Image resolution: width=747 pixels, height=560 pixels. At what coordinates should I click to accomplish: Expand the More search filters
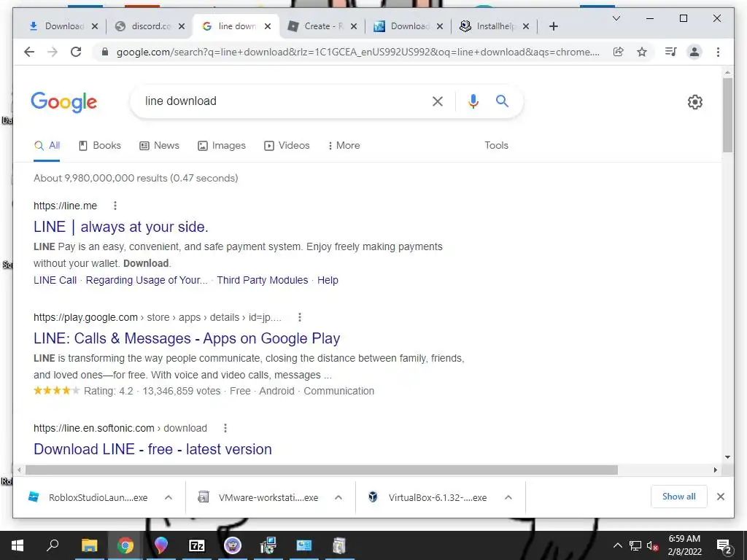click(344, 146)
